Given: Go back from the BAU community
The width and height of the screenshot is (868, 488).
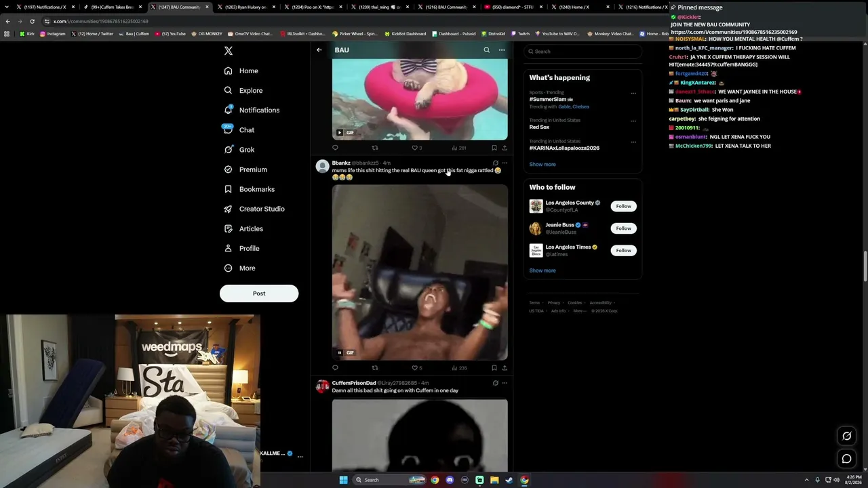Looking at the screenshot, I should click(x=319, y=50).
